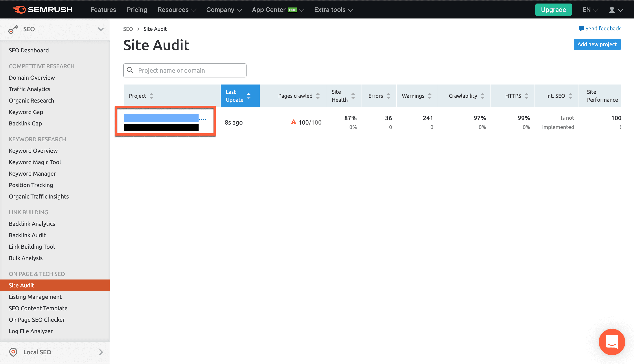Open the orange chat support bubble
The height and width of the screenshot is (364, 634).
point(612,342)
